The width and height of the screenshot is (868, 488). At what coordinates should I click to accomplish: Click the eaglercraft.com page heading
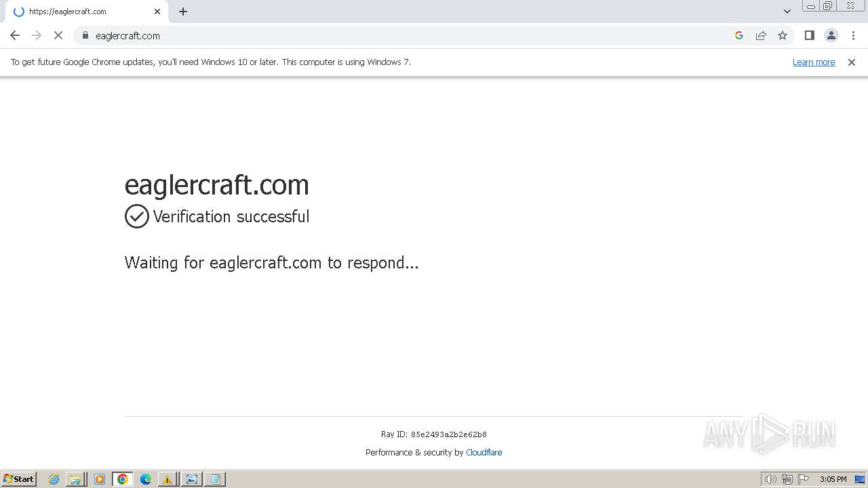click(x=217, y=184)
